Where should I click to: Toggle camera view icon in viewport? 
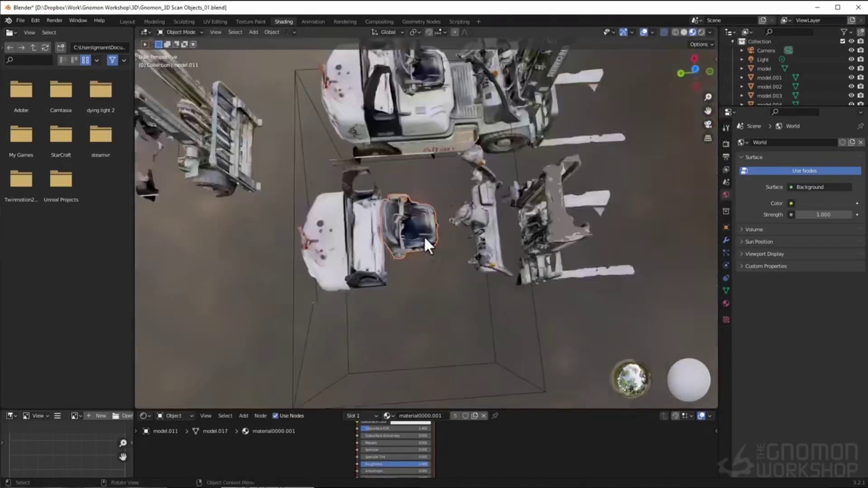[x=708, y=124]
